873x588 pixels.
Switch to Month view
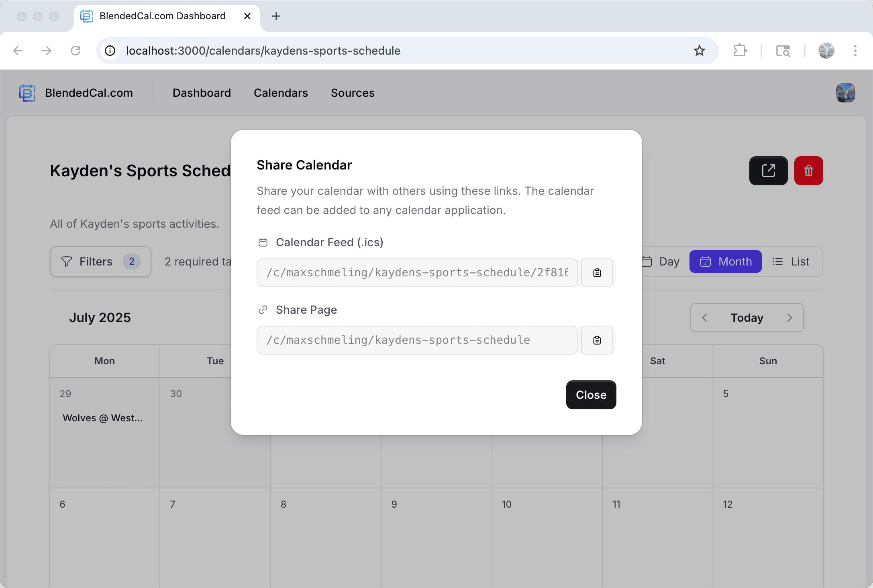coord(725,261)
